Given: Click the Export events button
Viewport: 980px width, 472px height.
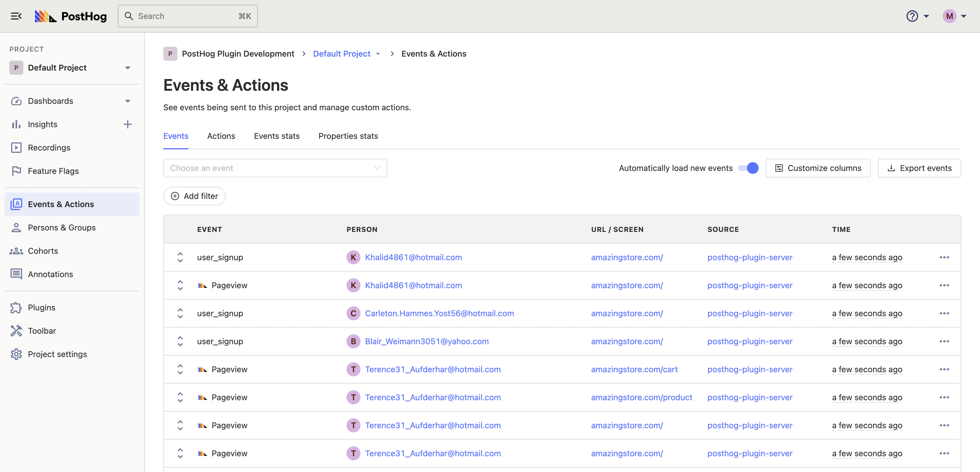Looking at the screenshot, I should tap(919, 168).
